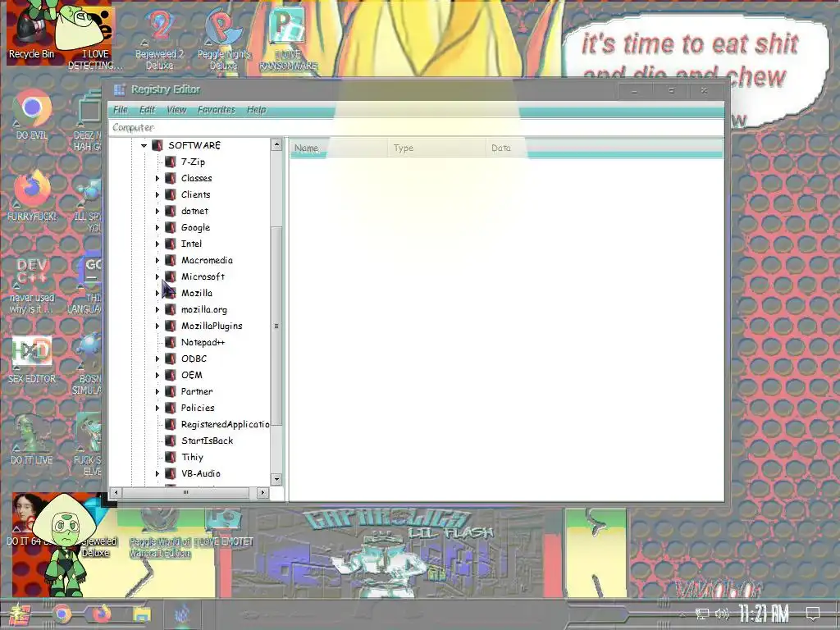Open the View menu
This screenshot has width=840, height=630.
pos(176,110)
